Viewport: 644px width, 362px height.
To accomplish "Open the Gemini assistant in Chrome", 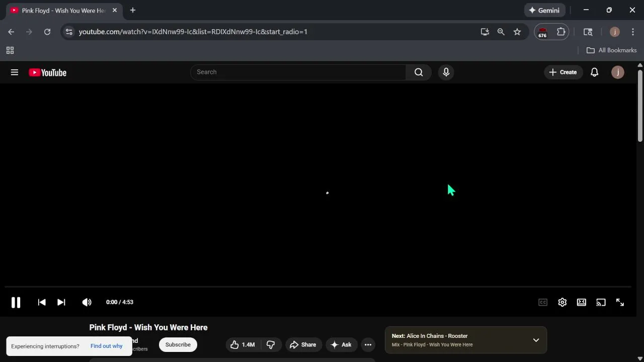I will [x=545, y=10].
